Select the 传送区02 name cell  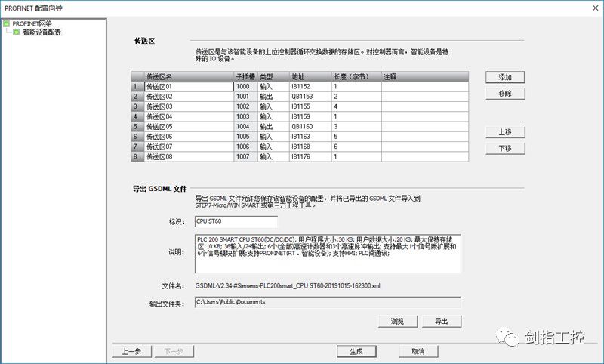point(190,97)
